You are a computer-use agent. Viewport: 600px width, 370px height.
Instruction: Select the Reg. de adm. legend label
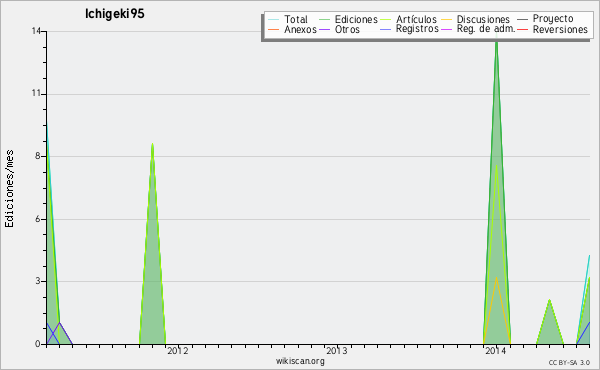tap(486, 29)
